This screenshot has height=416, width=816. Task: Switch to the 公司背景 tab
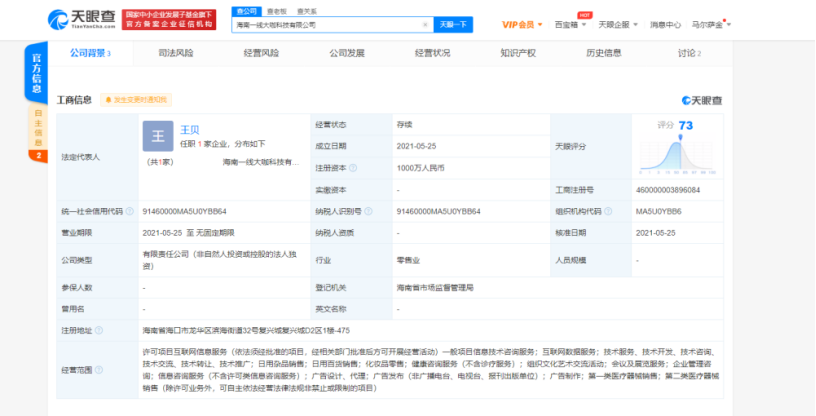[91, 53]
